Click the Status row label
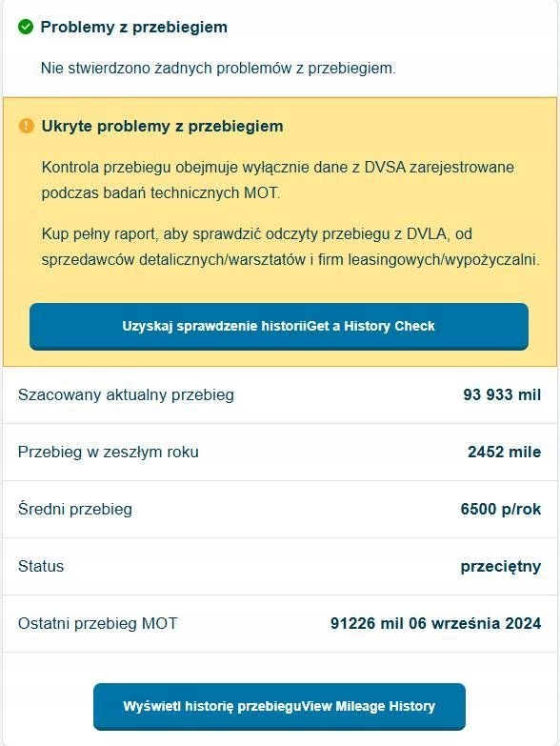 tap(41, 566)
